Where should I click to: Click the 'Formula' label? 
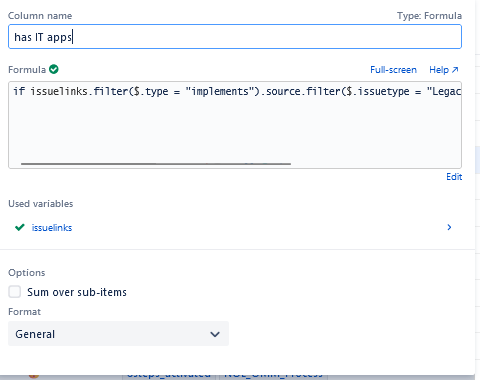point(27,70)
